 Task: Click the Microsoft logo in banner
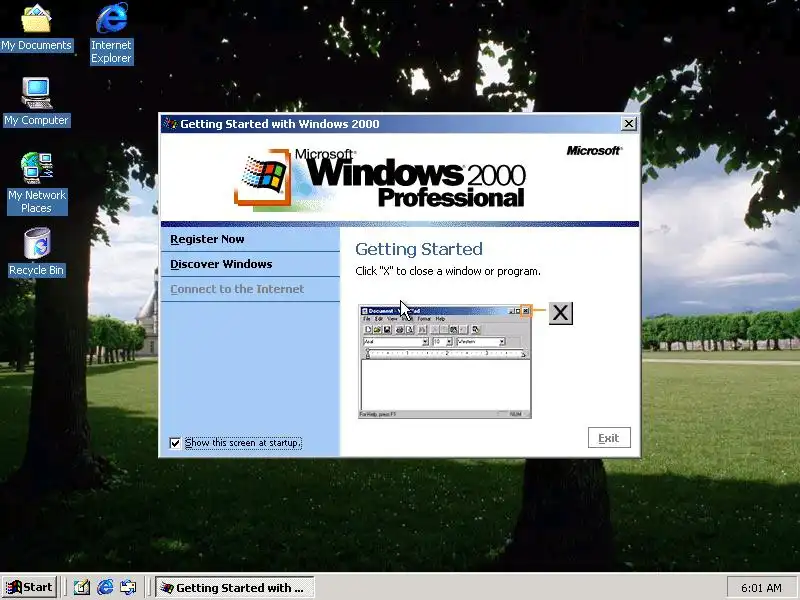[594, 151]
